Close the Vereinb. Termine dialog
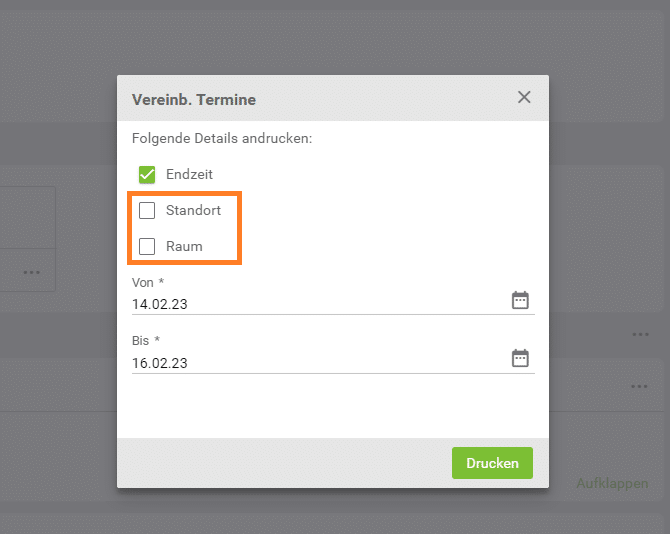Screen dimensions: 670x534 coord(524,97)
